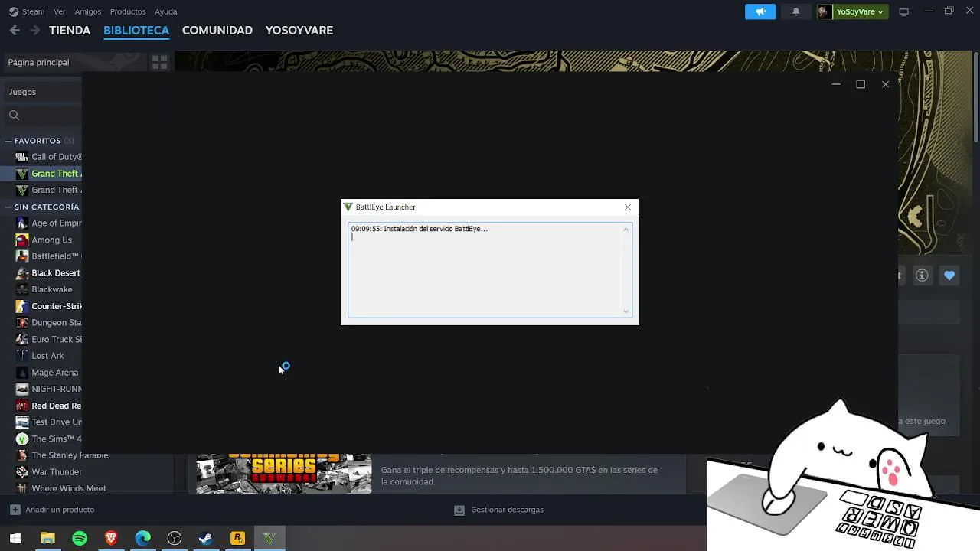The width and height of the screenshot is (980, 551).
Task: Open the Amigos menu
Action: point(88,11)
